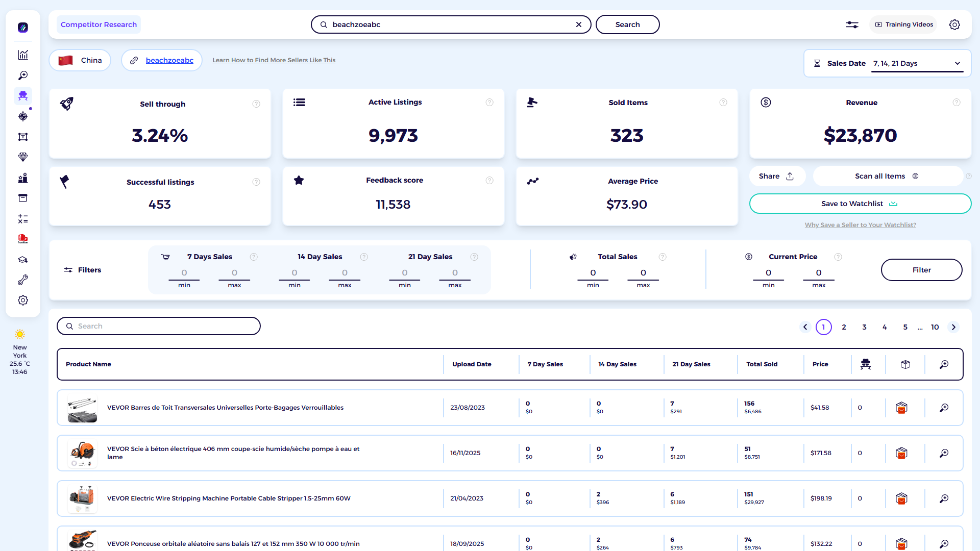Open the diamond sidebar icon
This screenshot has height=551, width=980.
click(x=23, y=157)
